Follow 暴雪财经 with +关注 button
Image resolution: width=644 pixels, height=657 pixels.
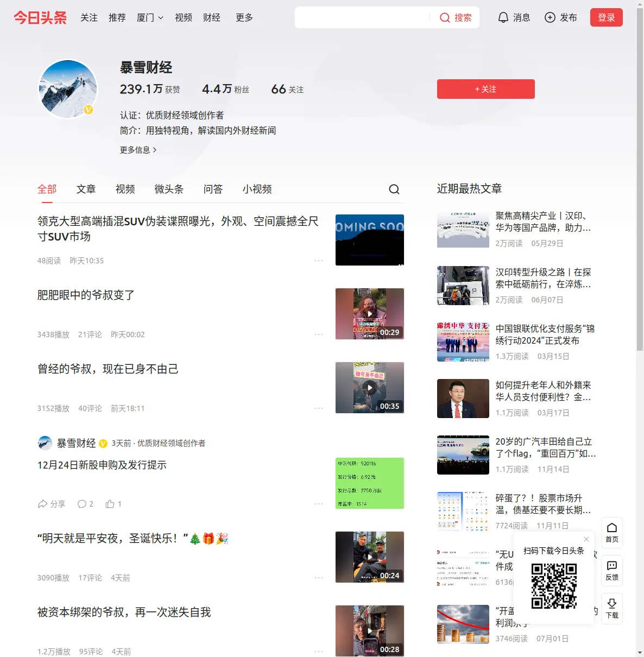[486, 89]
